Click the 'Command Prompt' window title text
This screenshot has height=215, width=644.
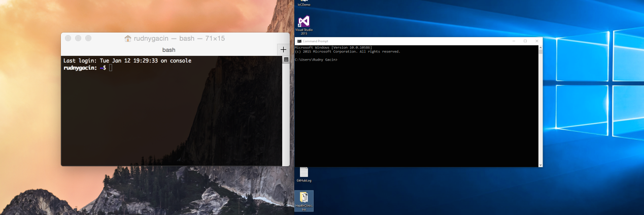point(316,41)
